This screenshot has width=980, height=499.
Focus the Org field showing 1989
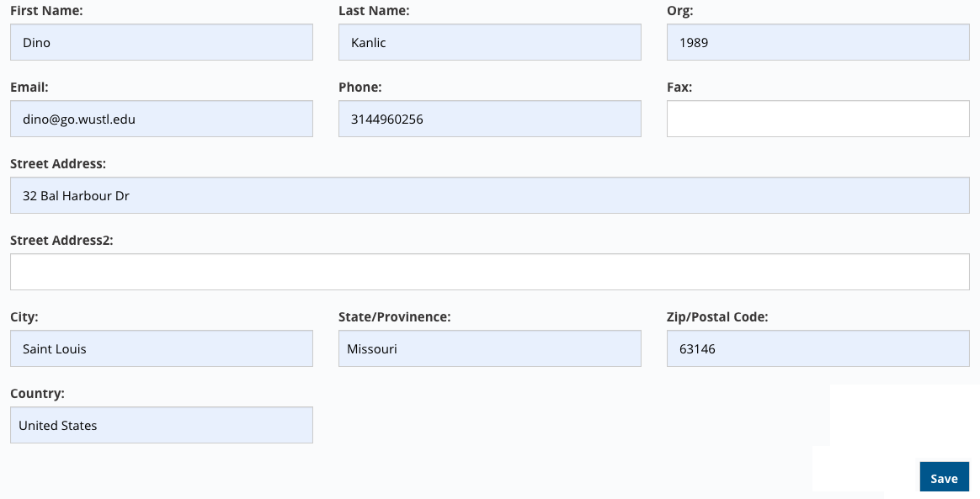tap(818, 42)
